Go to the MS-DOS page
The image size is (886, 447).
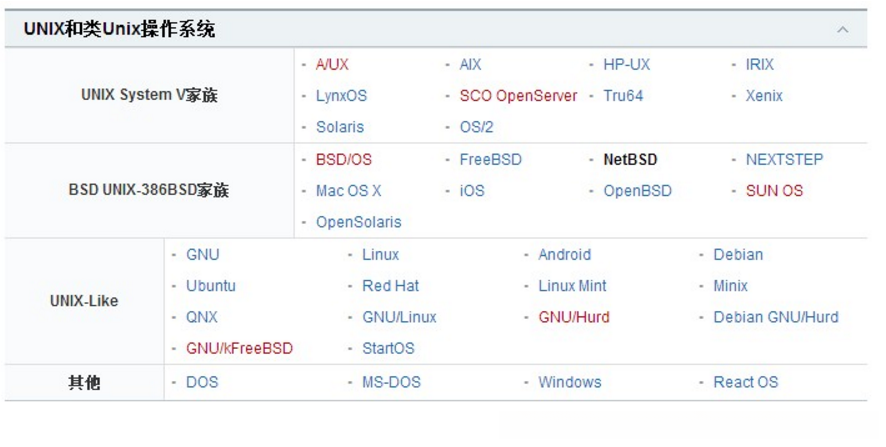coord(391,382)
